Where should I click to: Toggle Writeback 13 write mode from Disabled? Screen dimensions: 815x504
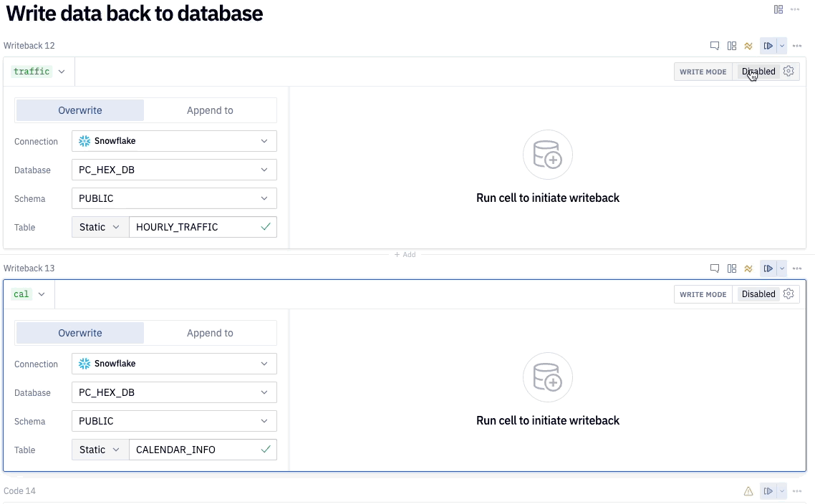coord(758,294)
